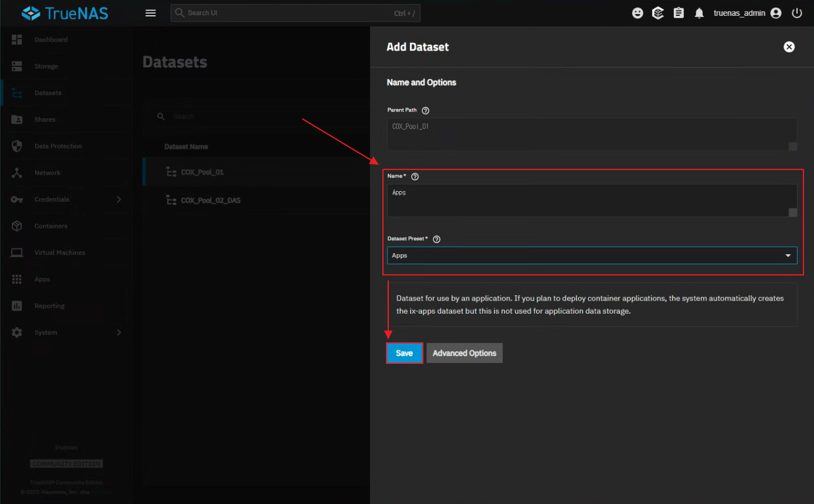Click the power button icon
The width and height of the screenshot is (814, 504).
(x=797, y=13)
